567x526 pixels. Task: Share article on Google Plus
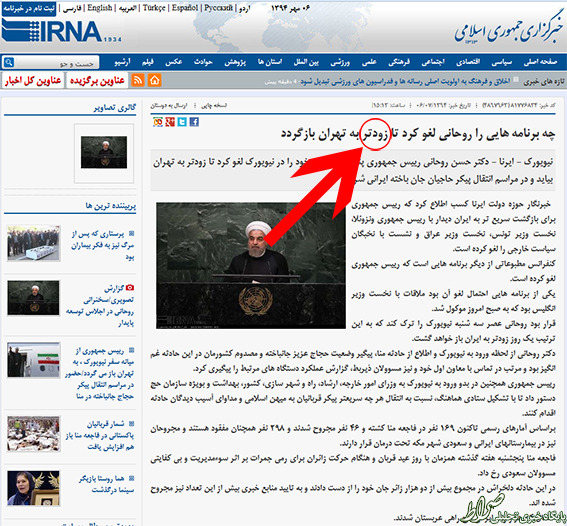coord(170,122)
